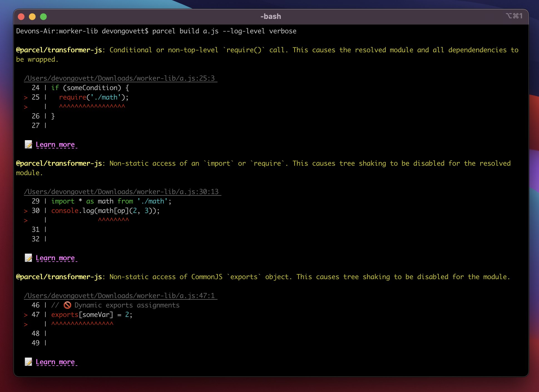Screen dimensions: 539x392
Task: Click the prohibited emoji in the Dynamic exports comment
Action: click(x=67, y=305)
